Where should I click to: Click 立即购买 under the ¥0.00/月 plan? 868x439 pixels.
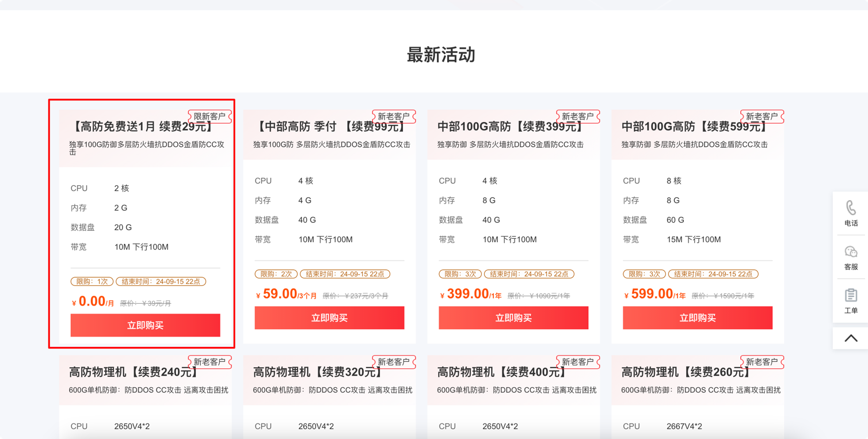click(x=145, y=325)
